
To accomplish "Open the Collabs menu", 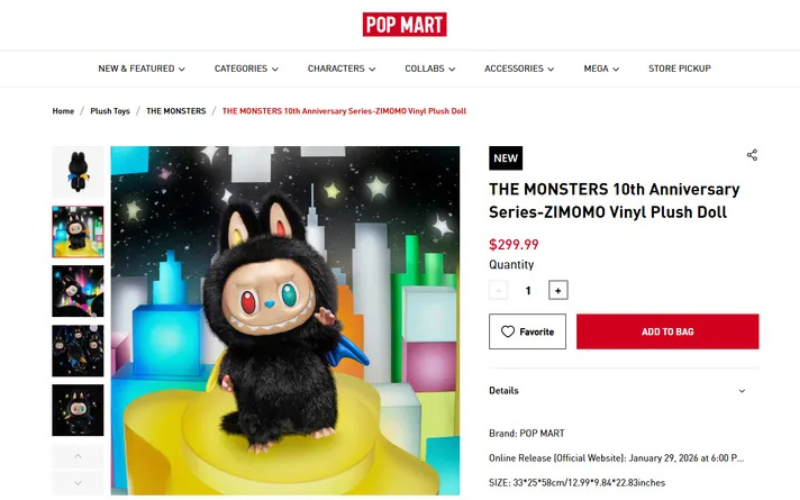I will [430, 69].
